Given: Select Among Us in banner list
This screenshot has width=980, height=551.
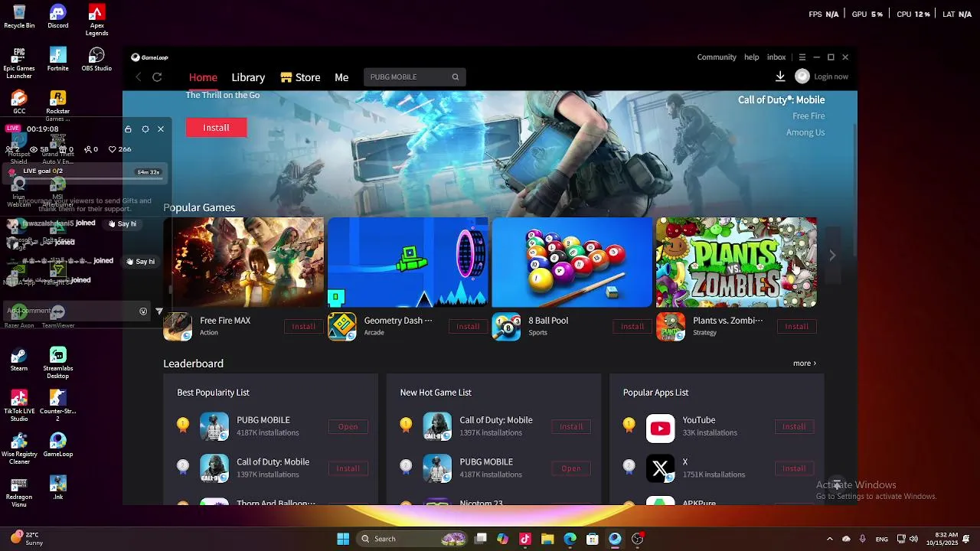Looking at the screenshot, I should point(805,132).
